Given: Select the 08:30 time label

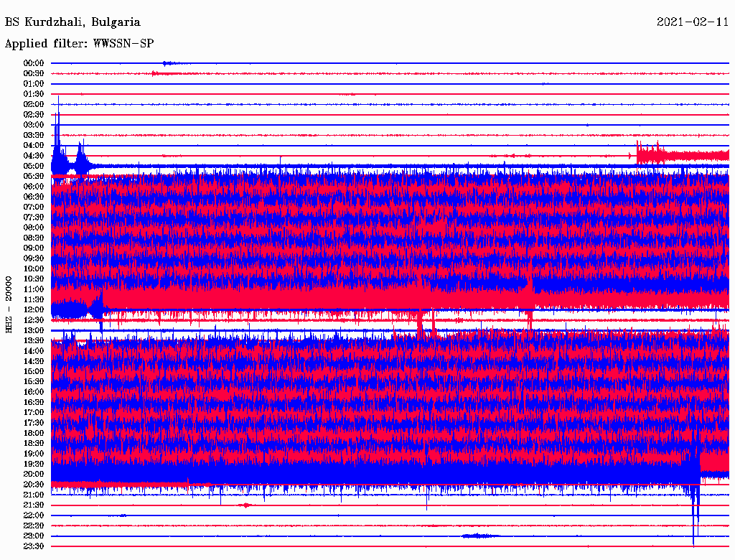Looking at the screenshot, I should pos(34,238).
